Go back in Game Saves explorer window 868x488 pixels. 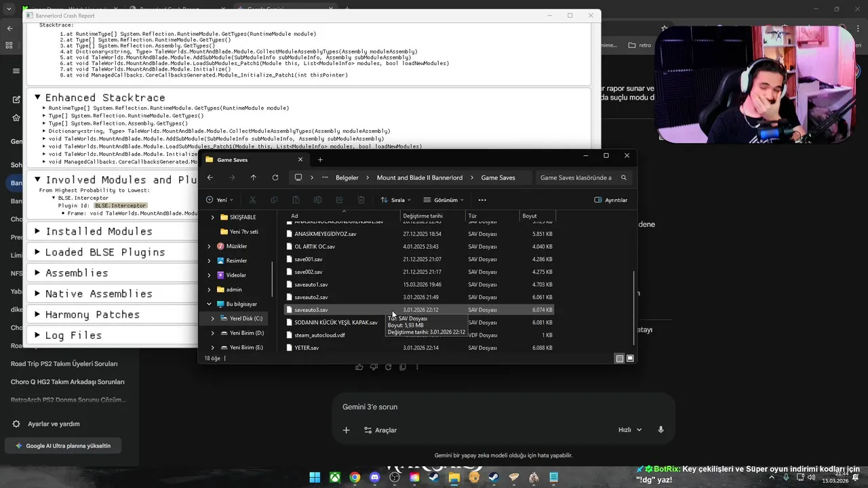pos(210,178)
